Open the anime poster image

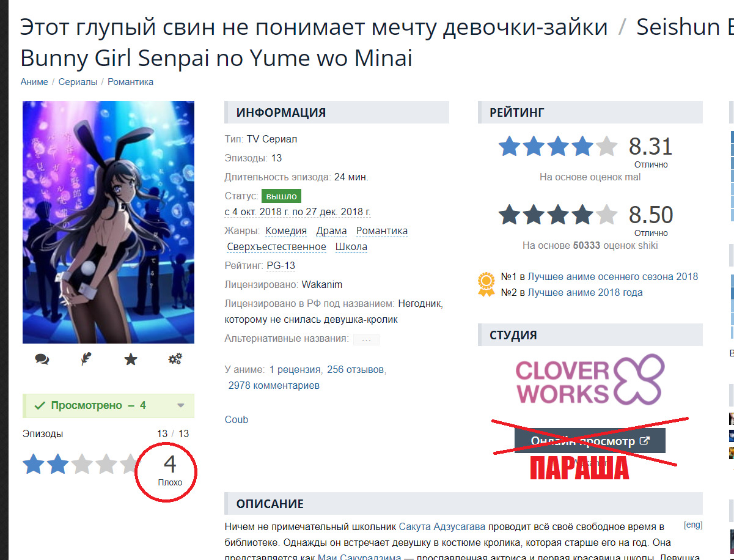point(108,223)
